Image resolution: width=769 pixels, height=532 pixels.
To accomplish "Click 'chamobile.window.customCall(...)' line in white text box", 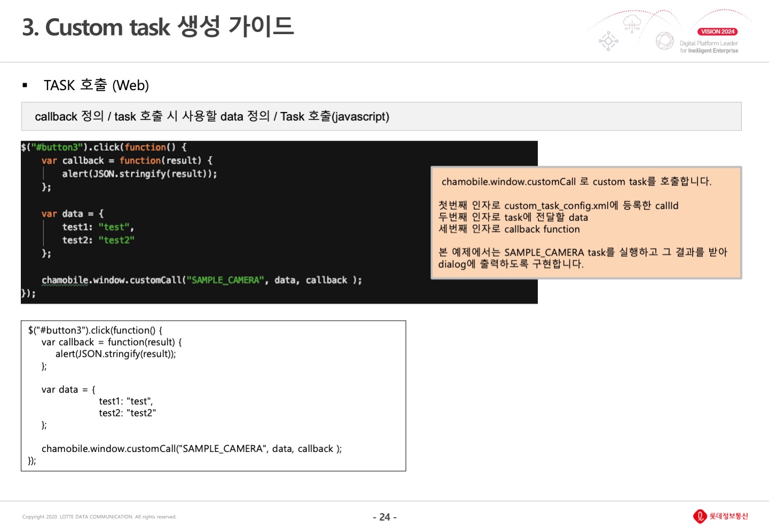I will 192,449.
